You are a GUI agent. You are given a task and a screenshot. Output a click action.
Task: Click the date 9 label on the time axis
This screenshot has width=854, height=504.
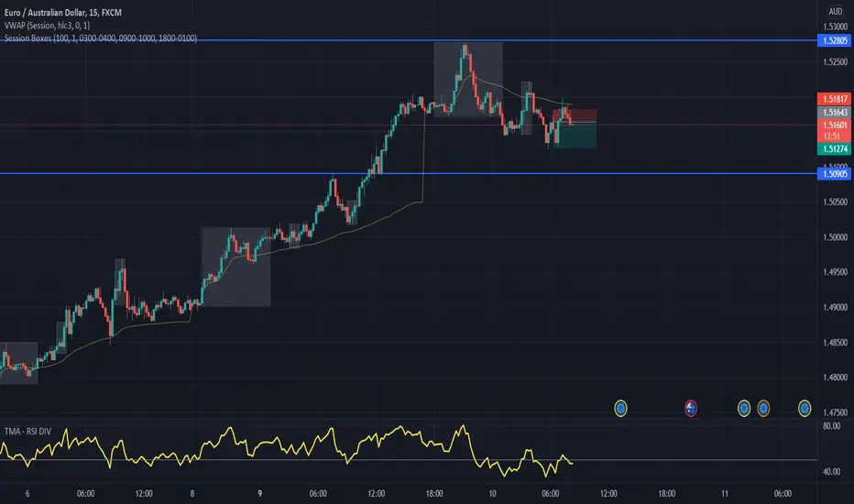coord(260,494)
